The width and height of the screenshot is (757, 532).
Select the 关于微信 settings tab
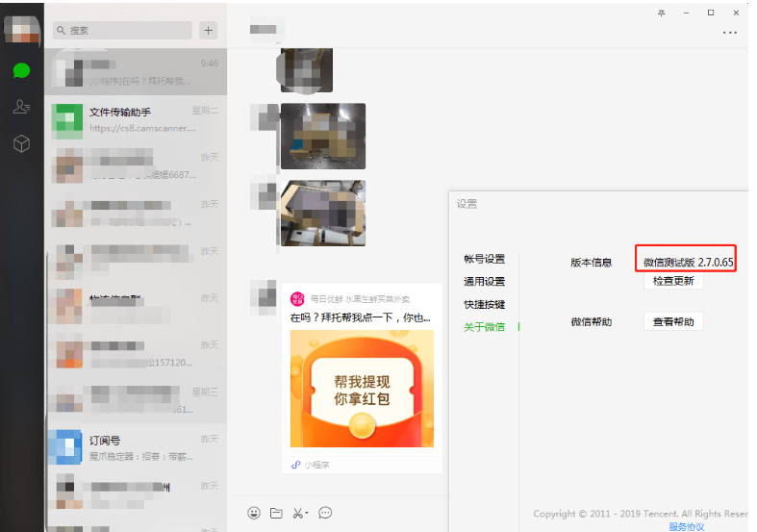pos(484,327)
